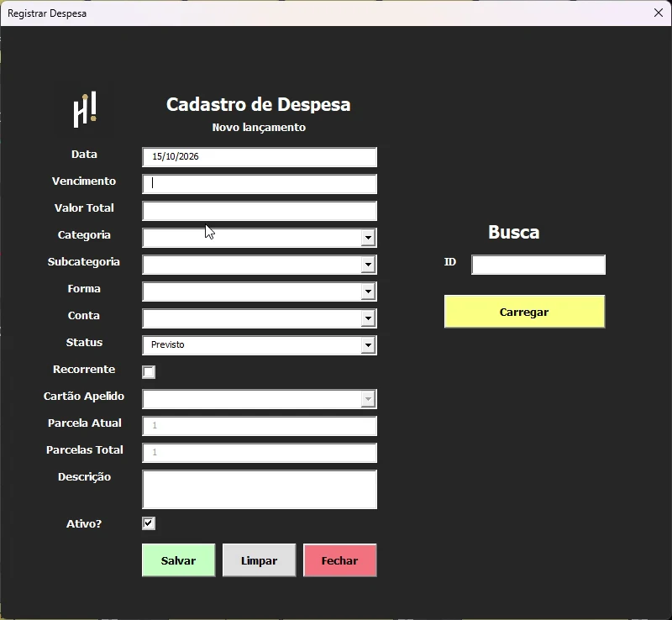Screen dimensions: 672x620
Task: Close the Registrar Despesa window
Action: click(x=659, y=13)
